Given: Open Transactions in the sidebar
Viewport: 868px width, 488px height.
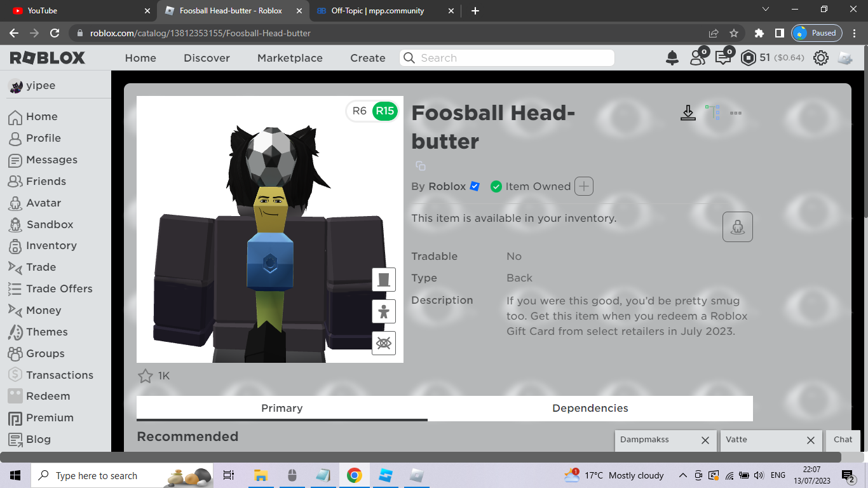Looking at the screenshot, I should (x=51, y=375).
